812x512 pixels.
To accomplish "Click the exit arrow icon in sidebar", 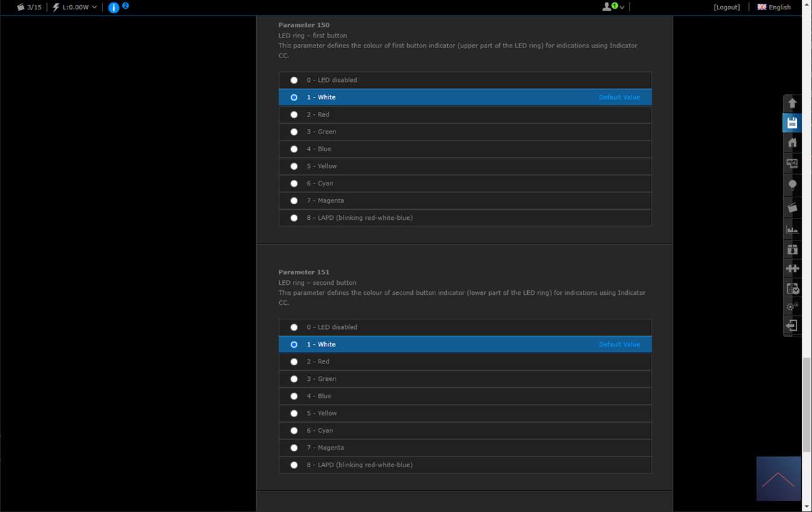I will tap(792, 325).
